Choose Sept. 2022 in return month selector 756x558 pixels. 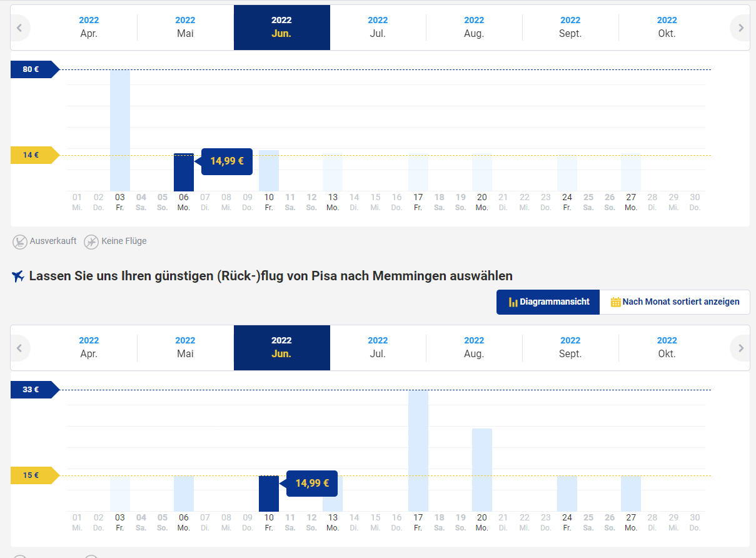[570, 348]
